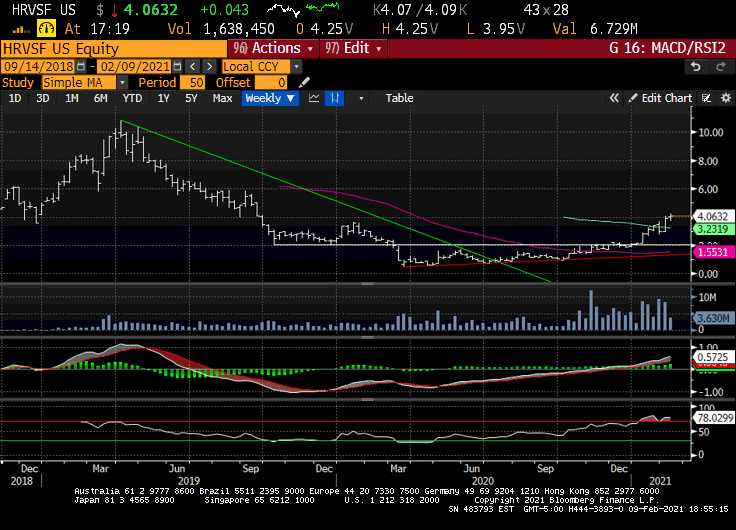Image resolution: width=736 pixels, height=530 pixels.
Task: Click the MACD-RSI panel divider handle
Action: click(368, 399)
